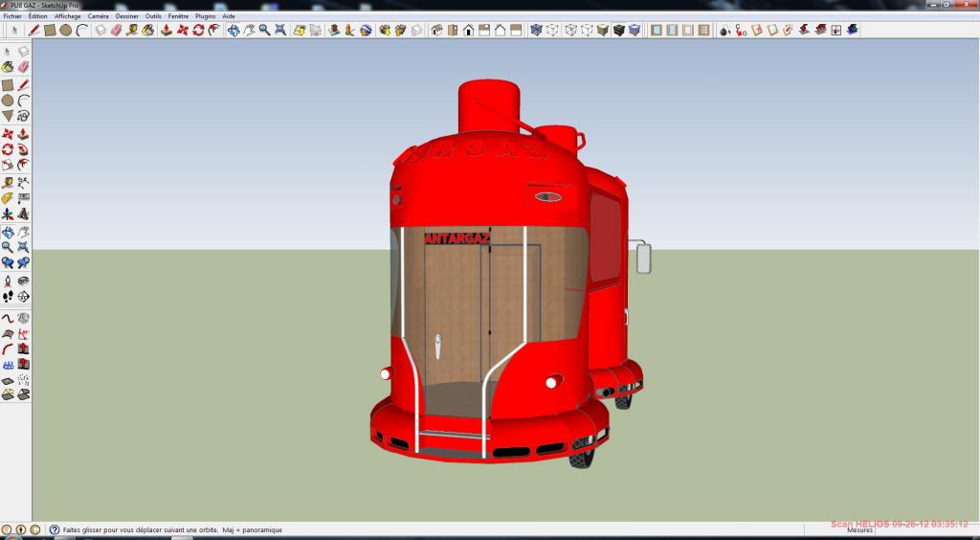Screen dimensions: 980x540
Task: Click Preview in Google Earth icon
Action: click(x=367, y=30)
